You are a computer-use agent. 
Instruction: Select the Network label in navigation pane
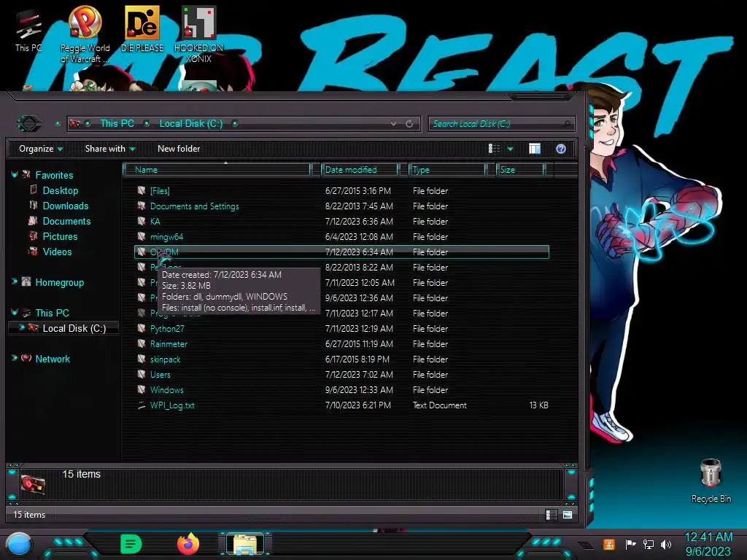(x=53, y=359)
